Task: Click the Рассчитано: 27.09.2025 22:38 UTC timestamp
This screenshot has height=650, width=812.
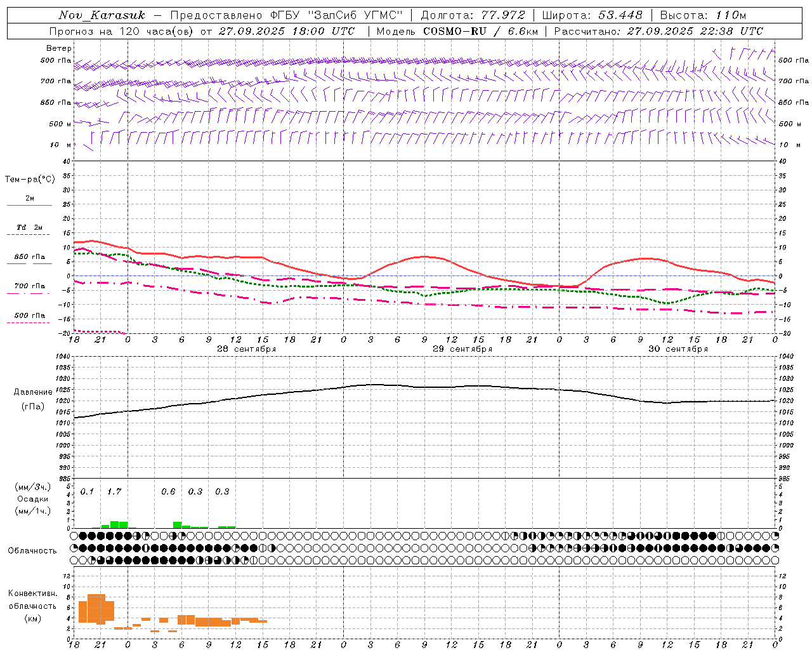Action: tap(658, 31)
